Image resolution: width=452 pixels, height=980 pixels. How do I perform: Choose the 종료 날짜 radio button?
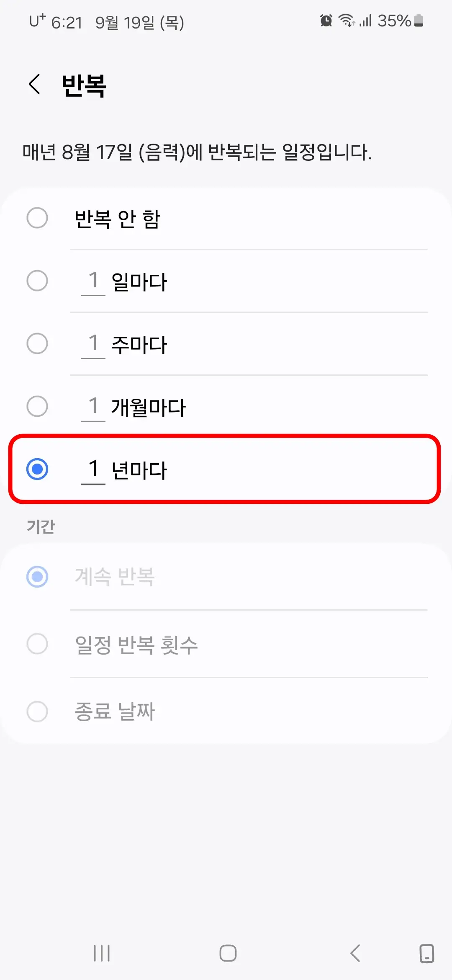coord(37,711)
